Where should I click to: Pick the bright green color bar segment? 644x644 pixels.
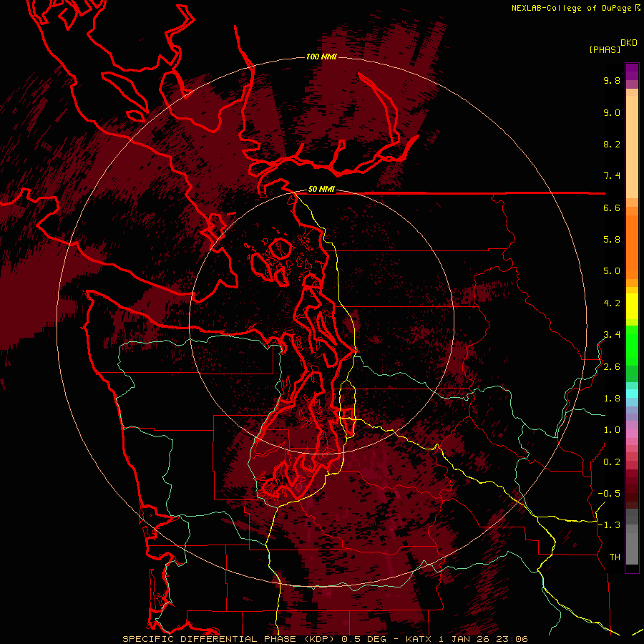pyautogui.click(x=632, y=345)
